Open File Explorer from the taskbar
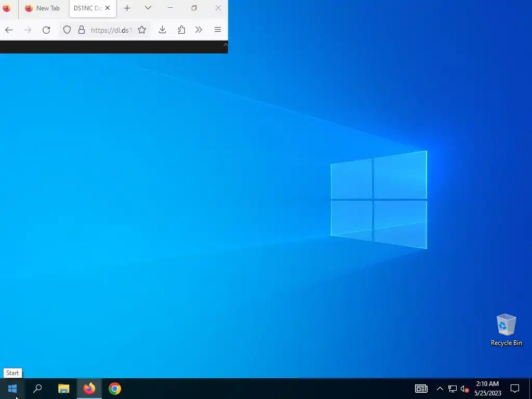This screenshot has height=399, width=532. 63,389
